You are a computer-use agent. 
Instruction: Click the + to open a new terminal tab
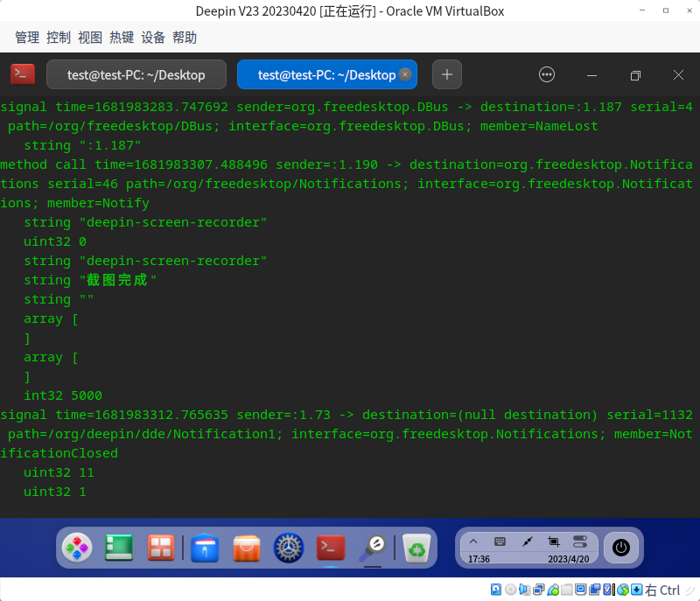[446, 74]
